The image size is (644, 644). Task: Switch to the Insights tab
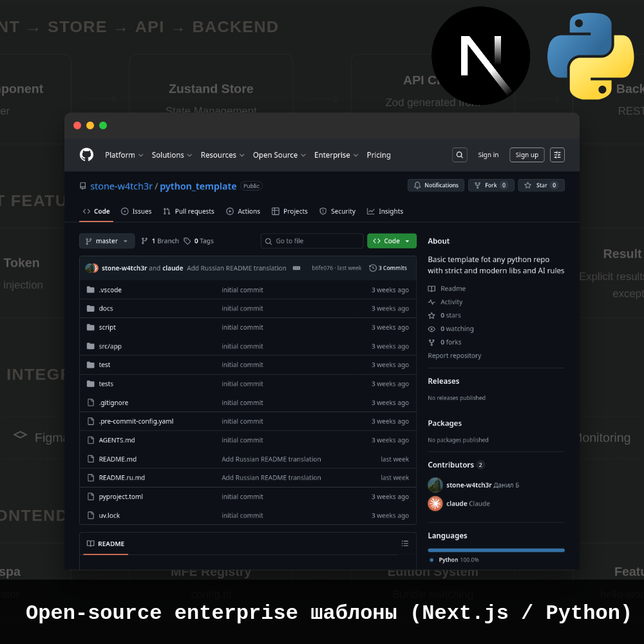coord(385,211)
